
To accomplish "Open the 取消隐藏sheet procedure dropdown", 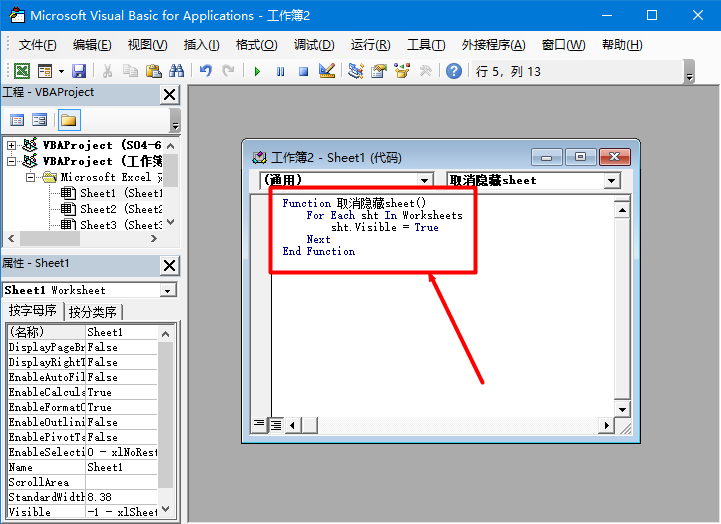I will (611, 181).
